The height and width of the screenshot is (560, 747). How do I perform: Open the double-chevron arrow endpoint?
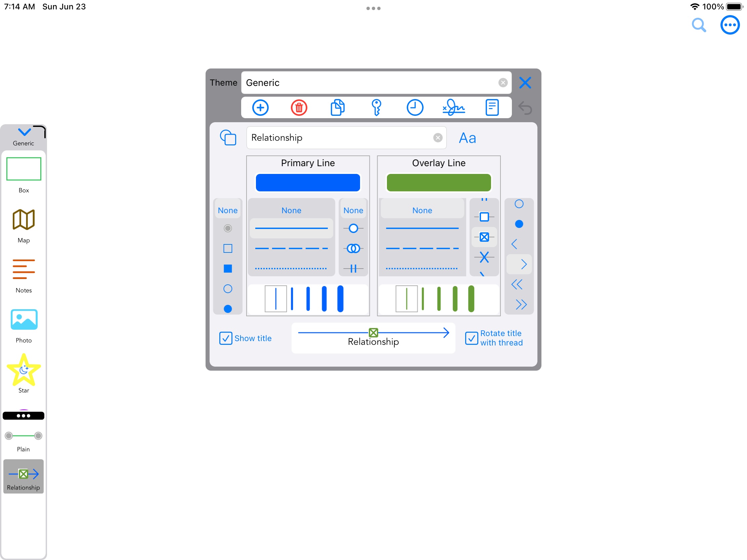pos(520,304)
